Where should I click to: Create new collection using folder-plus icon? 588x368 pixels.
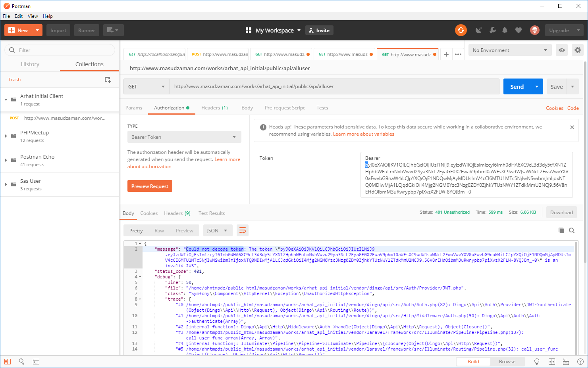coord(108,80)
